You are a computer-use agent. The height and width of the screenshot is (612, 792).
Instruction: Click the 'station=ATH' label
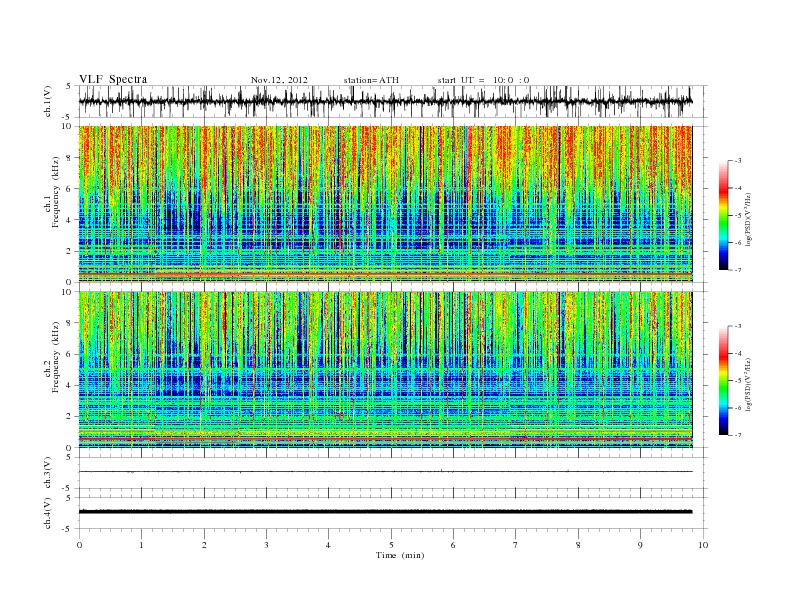coord(371,80)
